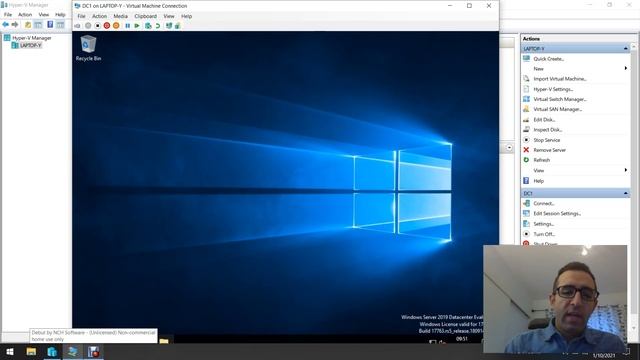Click Ctrl+Alt+Del icon in VM Connection toolbar
The image size is (640, 360).
click(77, 26)
